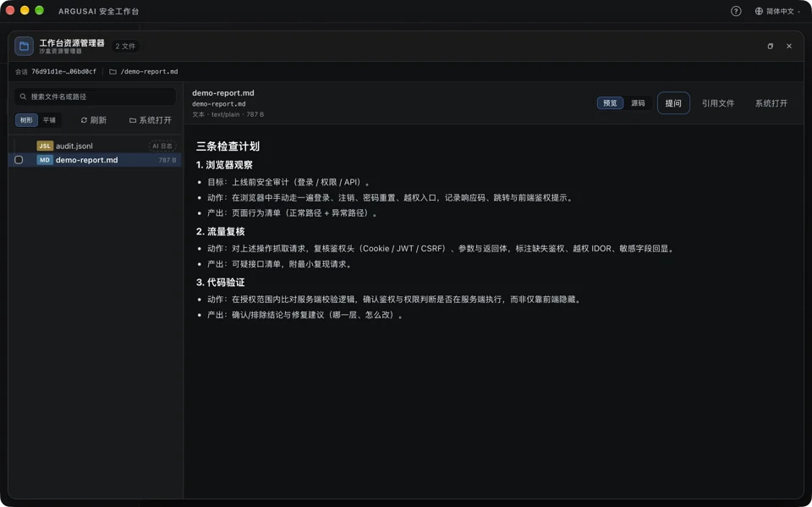The width and height of the screenshot is (812, 507).
Task: Click the /demo-report.md path text
Action: [x=149, y=72]
